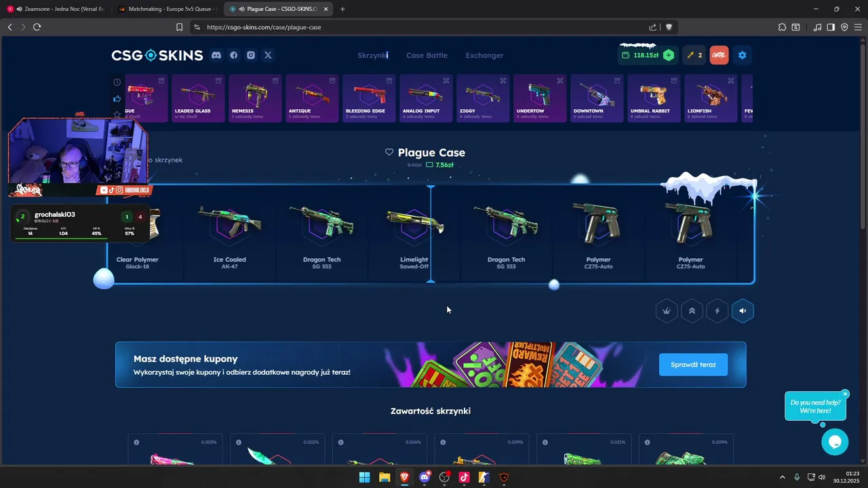Show info for the 0.002% item
Viewport: 868px width, 488px height.
pos(239,443)
